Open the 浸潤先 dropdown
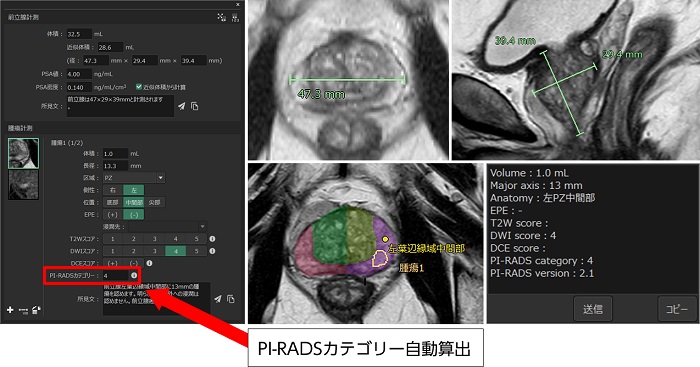Image resolution: width=700 pixels, height=367 pixels. [x=168, y=227]
